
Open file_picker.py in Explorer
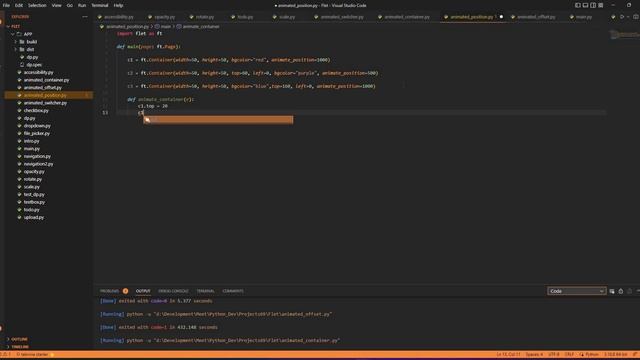37,133
